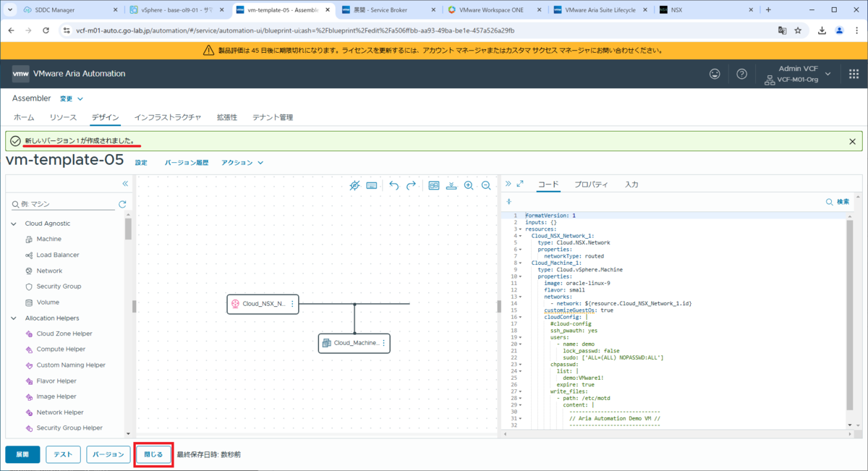Reload the browser page

[x=46, y=30]
